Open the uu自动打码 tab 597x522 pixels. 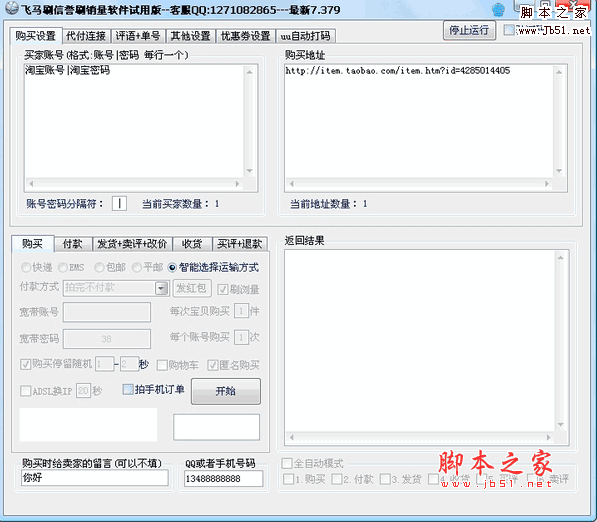305,36
